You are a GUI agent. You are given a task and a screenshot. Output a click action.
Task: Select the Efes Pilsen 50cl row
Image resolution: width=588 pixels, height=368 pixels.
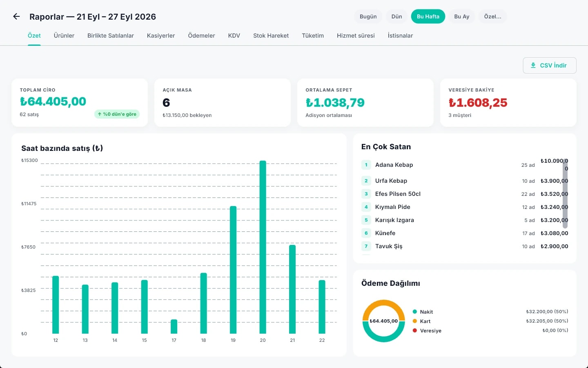pos(465,194)
